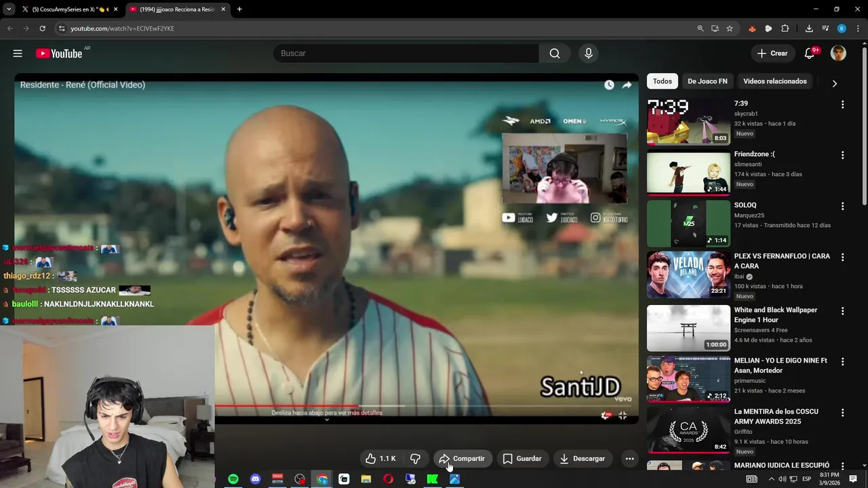Image resolution: width=868 pixels, height=488 pixels.
Task: Show next filter chips with arrow
Action: tap(835, 83)
